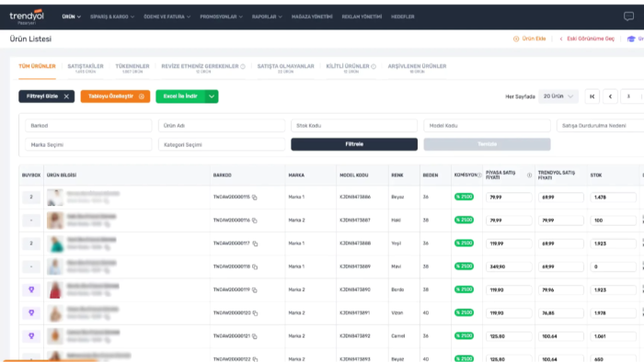Image resolution: width=644 pixels, height=362 pixels.
Task: Click the Eski Görünüme Geç link
Action: click(x=591, y=39)
